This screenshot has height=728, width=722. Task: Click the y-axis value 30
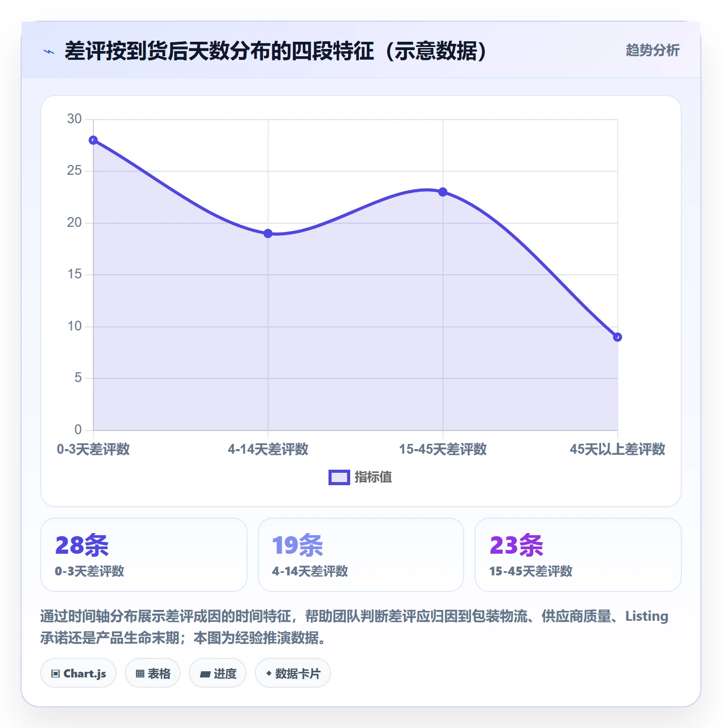(x=74, y=119)
